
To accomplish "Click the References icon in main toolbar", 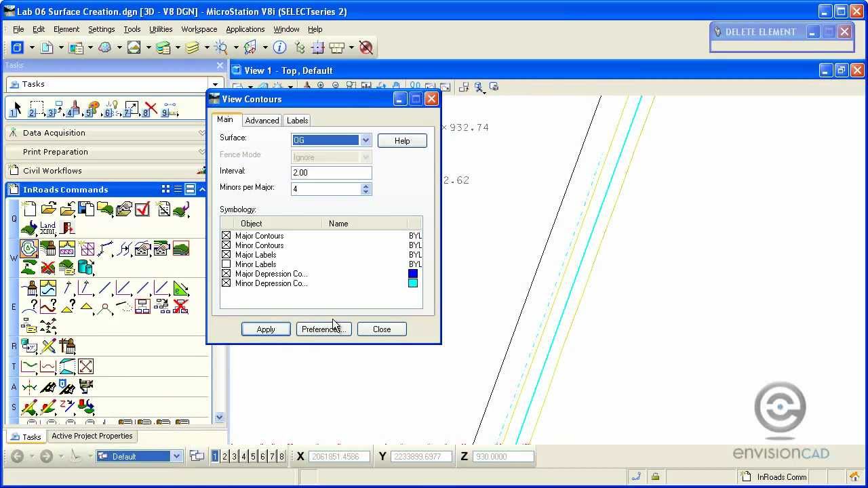I will [x=76, y=47].
